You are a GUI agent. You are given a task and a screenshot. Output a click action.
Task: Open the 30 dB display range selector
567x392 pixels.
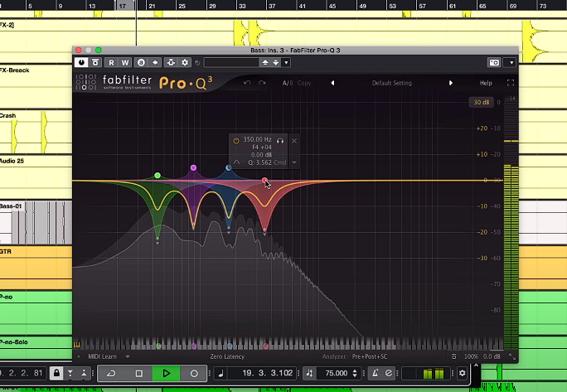tap(482, 102)
